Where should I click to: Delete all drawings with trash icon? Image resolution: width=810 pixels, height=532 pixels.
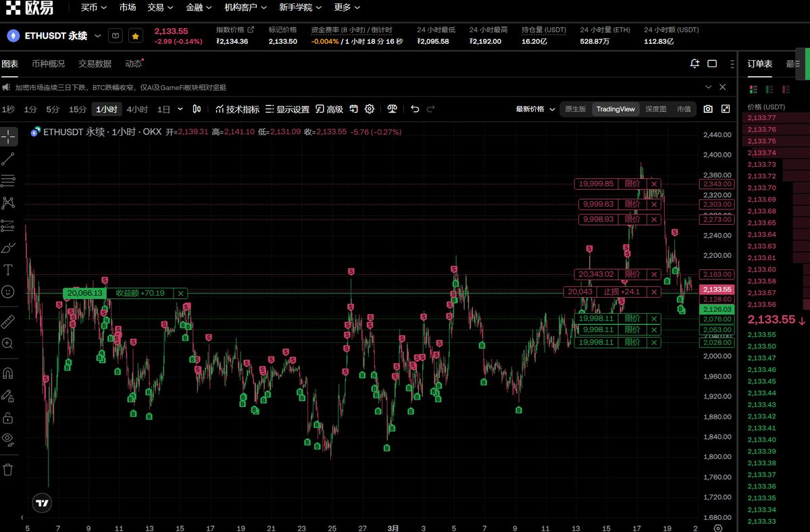pos(8,469)
